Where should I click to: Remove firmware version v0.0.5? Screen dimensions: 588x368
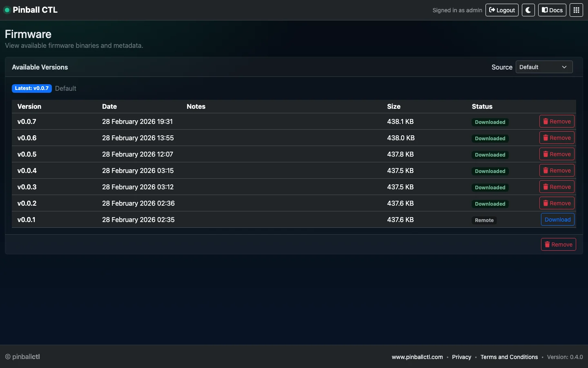click(x=557, y=154)
